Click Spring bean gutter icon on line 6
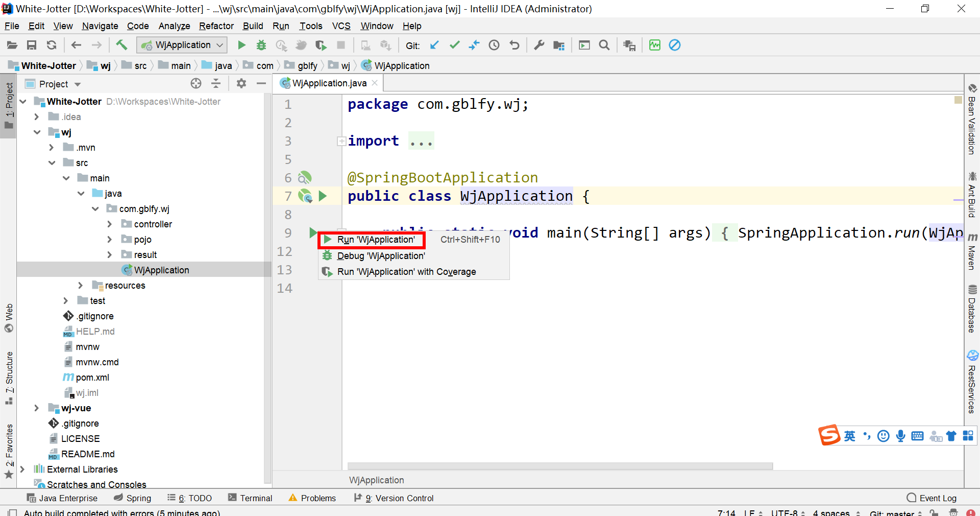This screenshot has width=980, height=516. coord(305,178)
